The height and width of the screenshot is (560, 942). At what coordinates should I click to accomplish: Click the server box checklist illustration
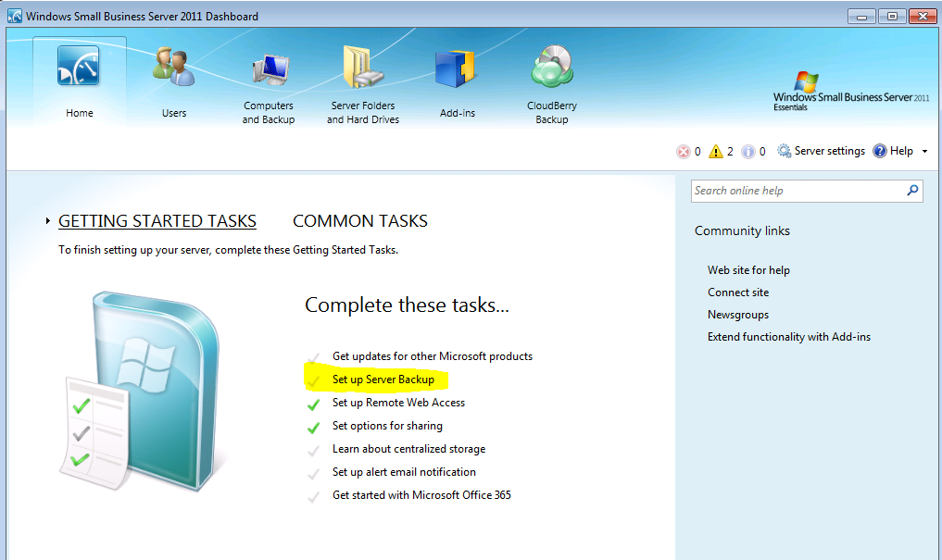(x=141, y=392)
